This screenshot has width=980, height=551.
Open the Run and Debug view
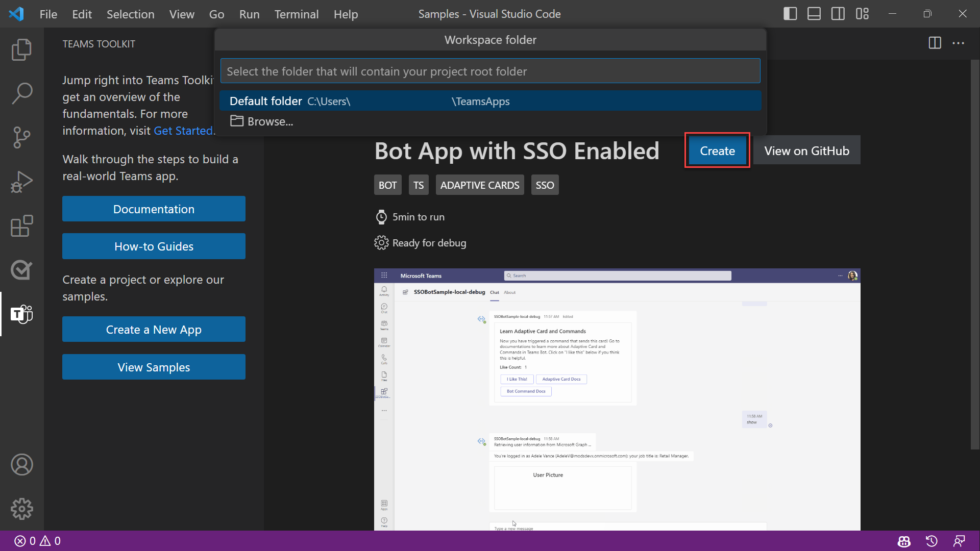pos(21,182)
